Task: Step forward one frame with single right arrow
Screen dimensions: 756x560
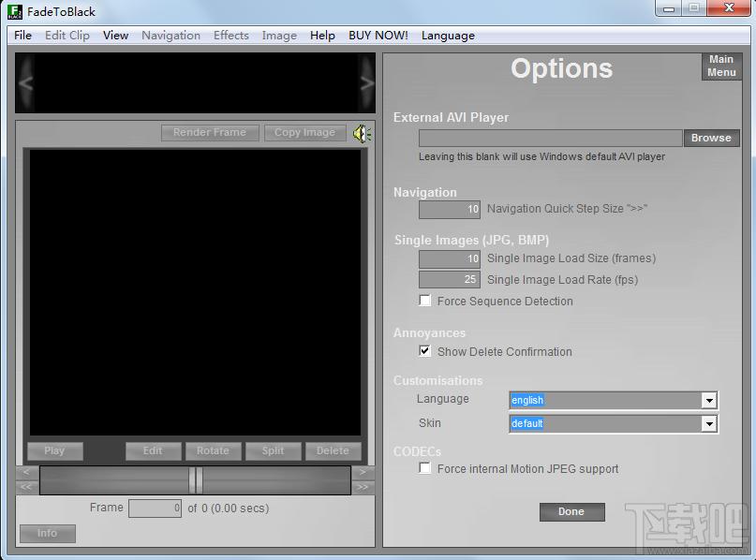Action: coord(363,472)
